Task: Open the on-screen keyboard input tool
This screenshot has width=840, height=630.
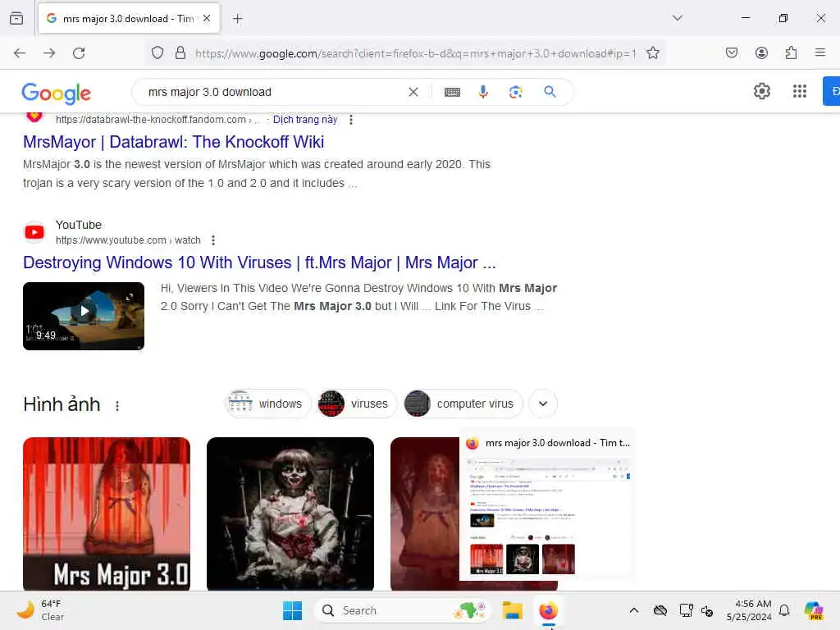Action: tap(452, 92)
